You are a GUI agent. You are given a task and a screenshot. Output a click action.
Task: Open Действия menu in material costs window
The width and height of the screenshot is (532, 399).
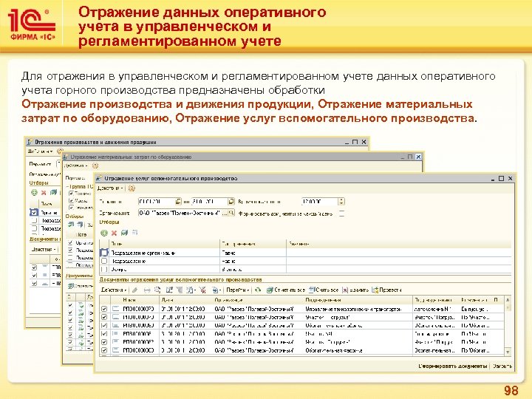click(x=76, y=166)
